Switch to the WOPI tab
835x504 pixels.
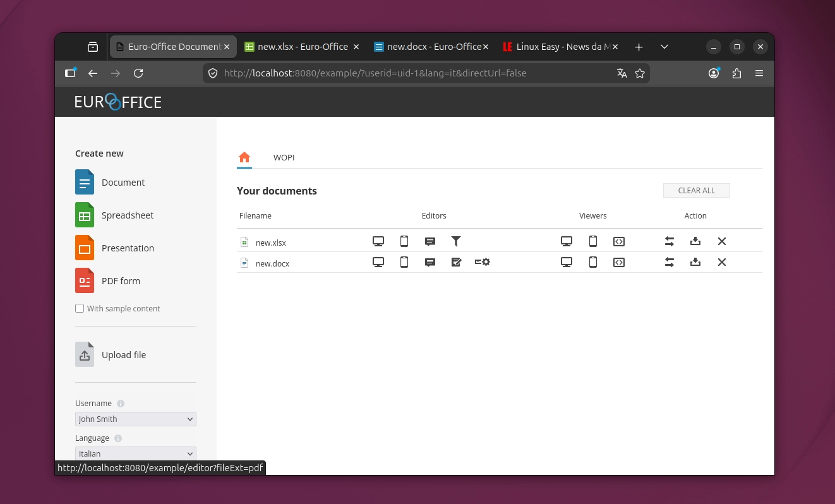click(x=284, y=157)
